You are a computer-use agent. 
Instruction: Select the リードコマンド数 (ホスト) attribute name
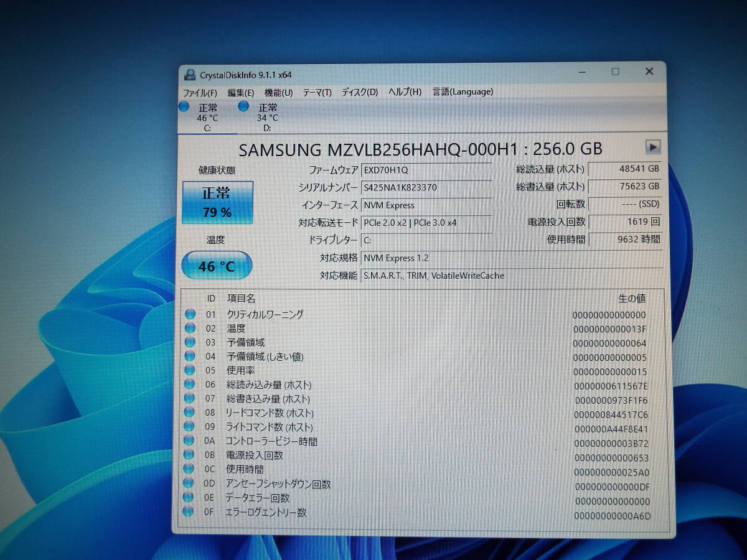[x=270, y=413]
